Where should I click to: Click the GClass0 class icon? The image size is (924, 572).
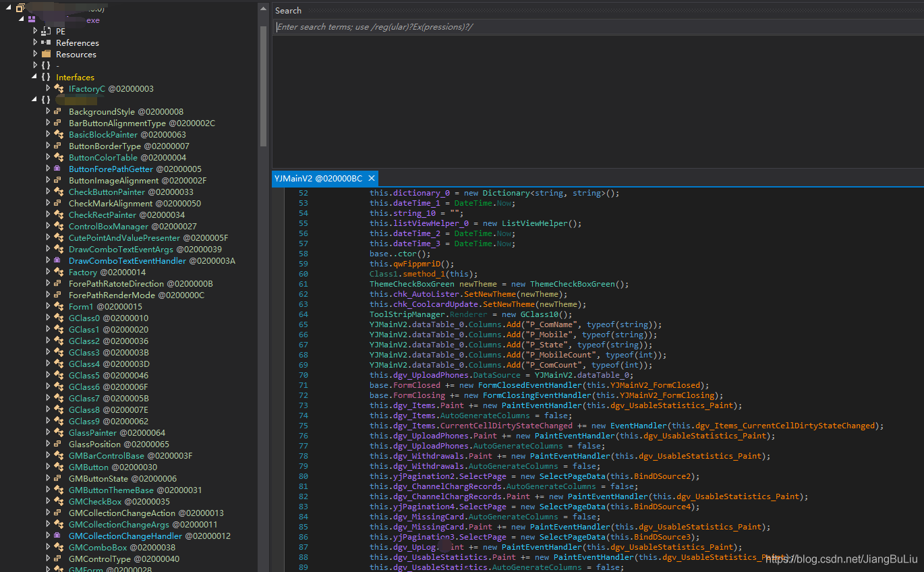point(59,318)
